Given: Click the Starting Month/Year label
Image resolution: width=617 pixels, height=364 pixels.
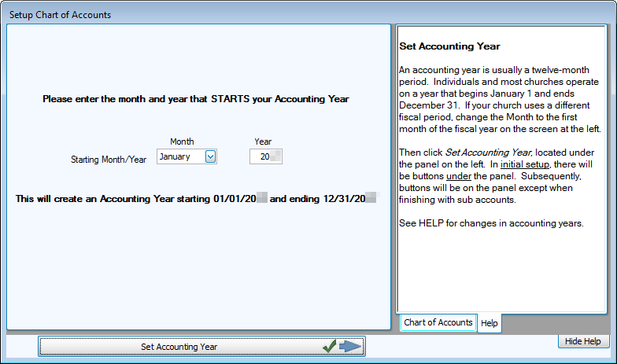Looking at the screenshot, I should 109,159.
